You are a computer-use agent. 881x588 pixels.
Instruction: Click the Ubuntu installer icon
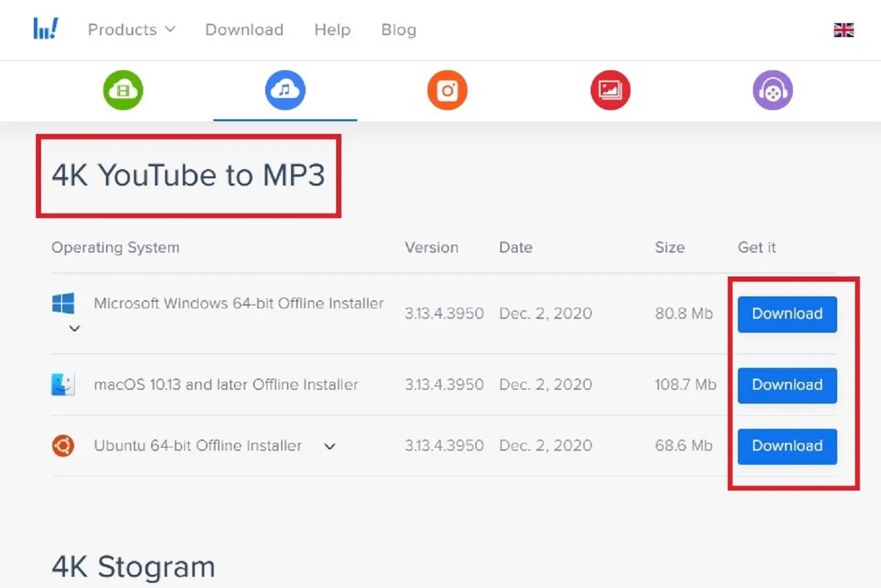pyautogui.click(x=63, y=445)
